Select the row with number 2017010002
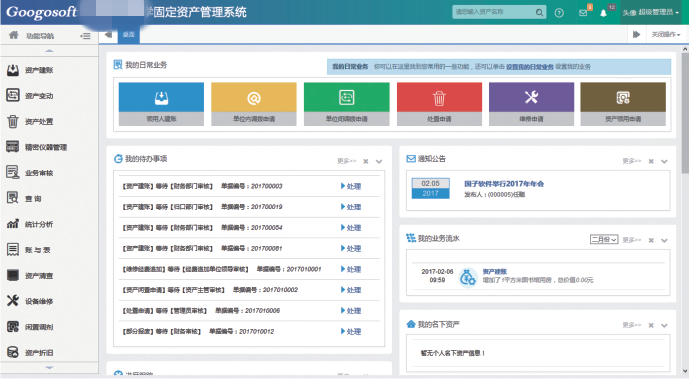Viewport: 689px width, 379px height. coord(249,290)
